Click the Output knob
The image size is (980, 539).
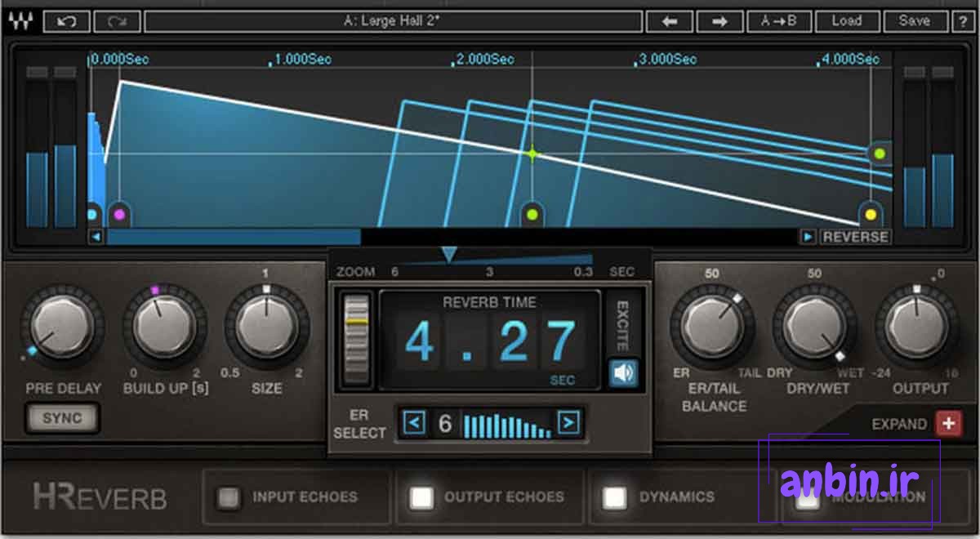coord(916,325)
